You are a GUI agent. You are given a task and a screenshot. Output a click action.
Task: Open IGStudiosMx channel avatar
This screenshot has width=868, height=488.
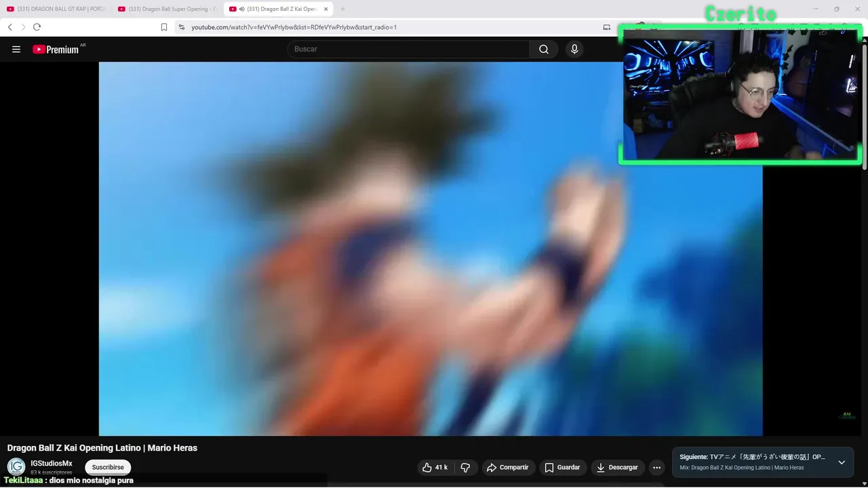tap(16, 467)
